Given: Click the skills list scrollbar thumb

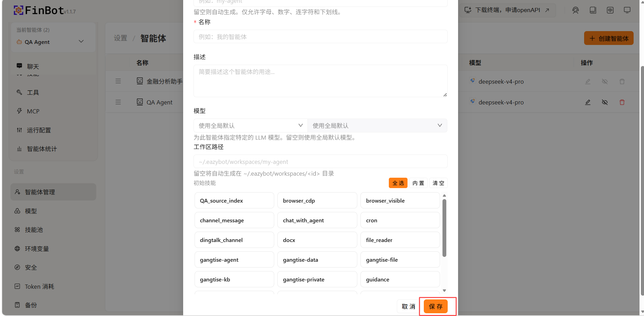Looking at the screenshot, I should [444, 228].
